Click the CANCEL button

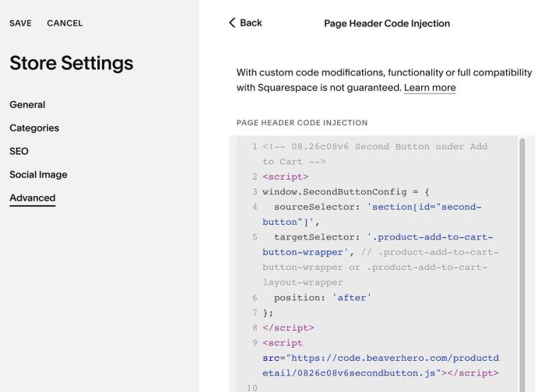click(x=65, y=23)
